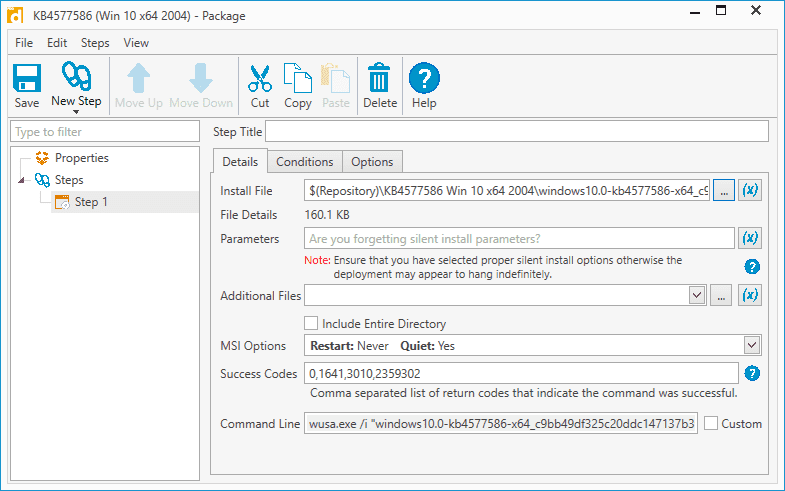Click the help icon next to Success Codes
This screenshot has width=785, height=491.
(x=752, y=373)
